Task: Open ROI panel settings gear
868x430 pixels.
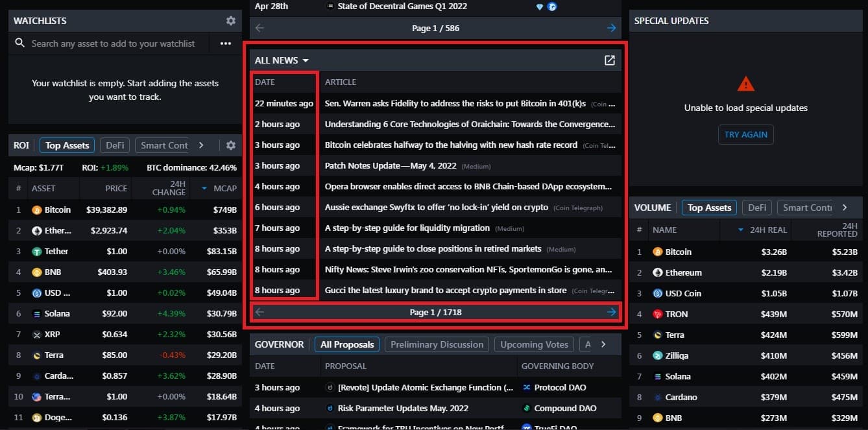Action: coord(231,145)
